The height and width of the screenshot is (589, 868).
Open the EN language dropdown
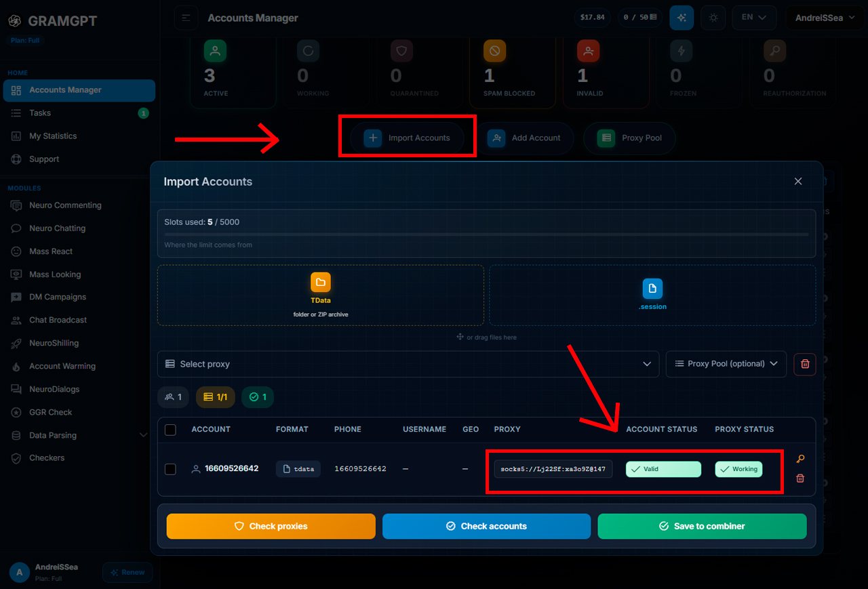[x=754, y=18]
